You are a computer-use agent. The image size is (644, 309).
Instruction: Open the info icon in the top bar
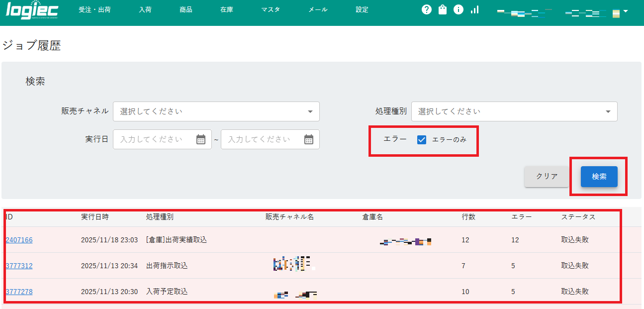click(x=458, y=9)
